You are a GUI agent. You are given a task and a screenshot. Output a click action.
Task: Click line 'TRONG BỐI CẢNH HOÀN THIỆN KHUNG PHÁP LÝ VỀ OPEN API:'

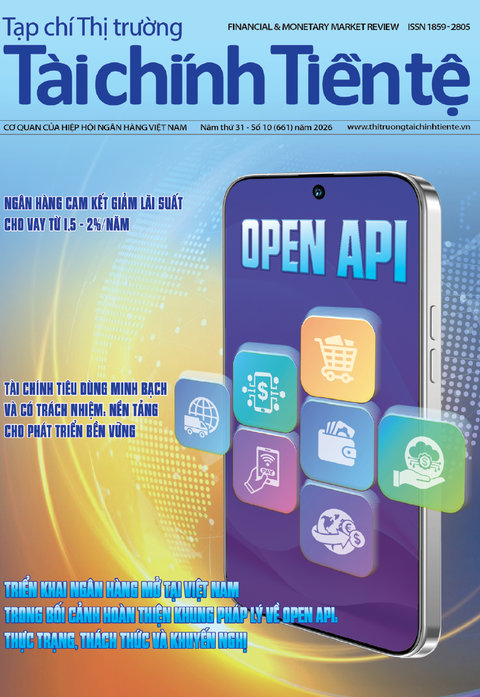pyautogui.click(x=171, y=615)
